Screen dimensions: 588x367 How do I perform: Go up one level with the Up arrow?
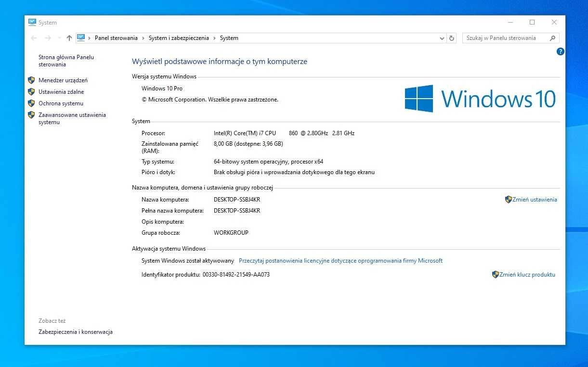(x=69, y=38)
